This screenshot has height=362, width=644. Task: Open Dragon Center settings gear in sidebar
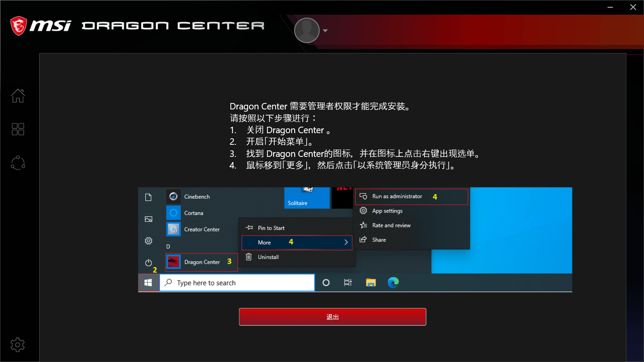(18, 345)
